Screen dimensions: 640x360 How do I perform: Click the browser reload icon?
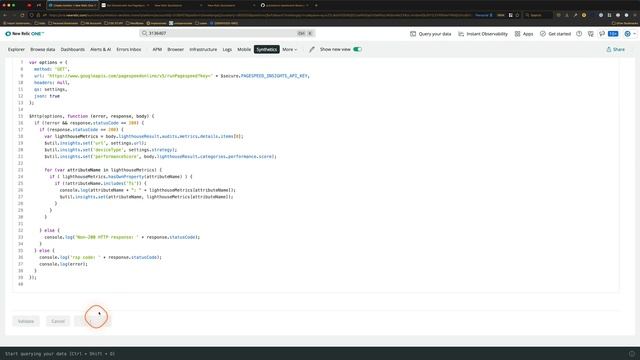coord(22,15)
